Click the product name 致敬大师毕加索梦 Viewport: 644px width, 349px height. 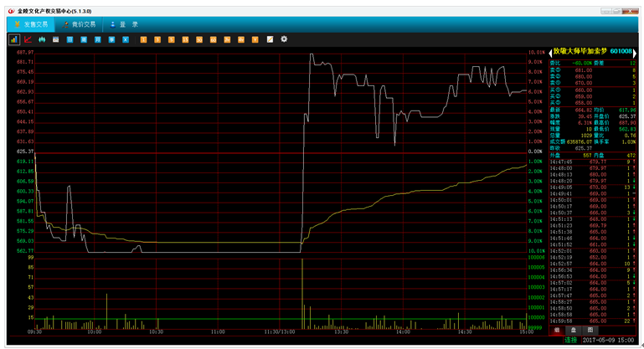pos(580,51)
